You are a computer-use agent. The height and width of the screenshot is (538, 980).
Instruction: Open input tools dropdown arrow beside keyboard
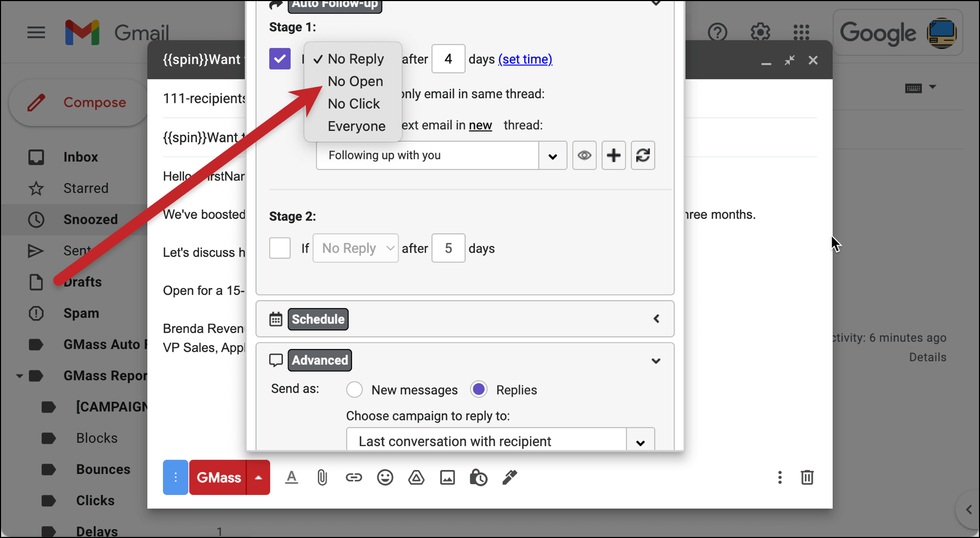[x=933, y=87]
